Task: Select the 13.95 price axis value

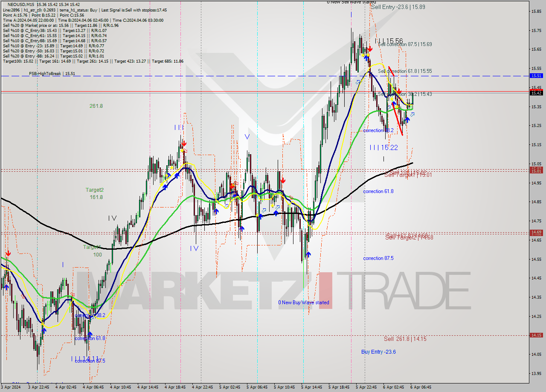Action: (x=536, y=373)
